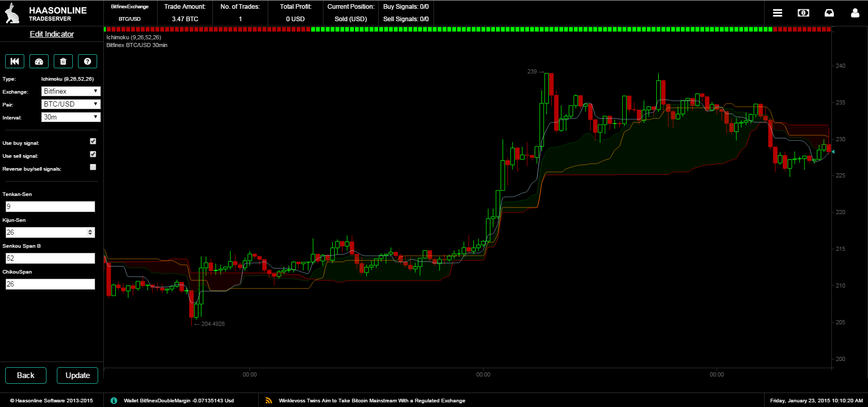Screen dimensions: 868x407
Task: Toggle the Use buy signal checkbox
Action: (93, 141)
